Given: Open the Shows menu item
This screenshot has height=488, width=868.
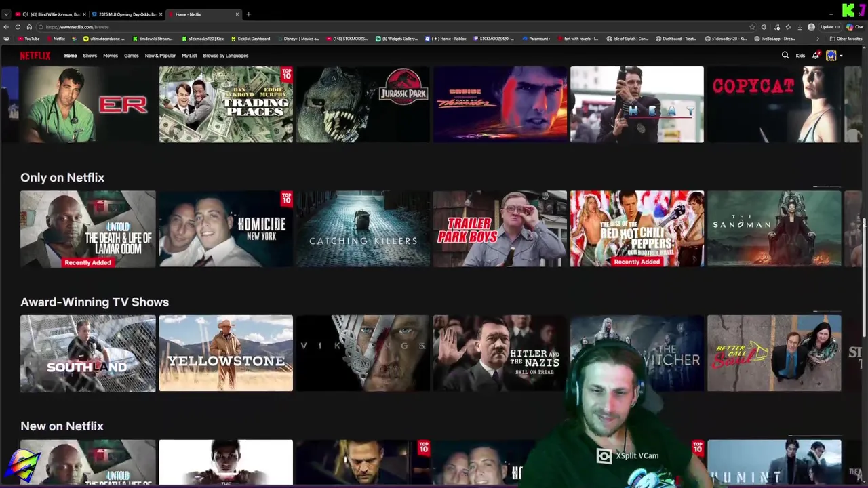Looking at the screenshot, I should pyautogui.click(x=90, y=56).
